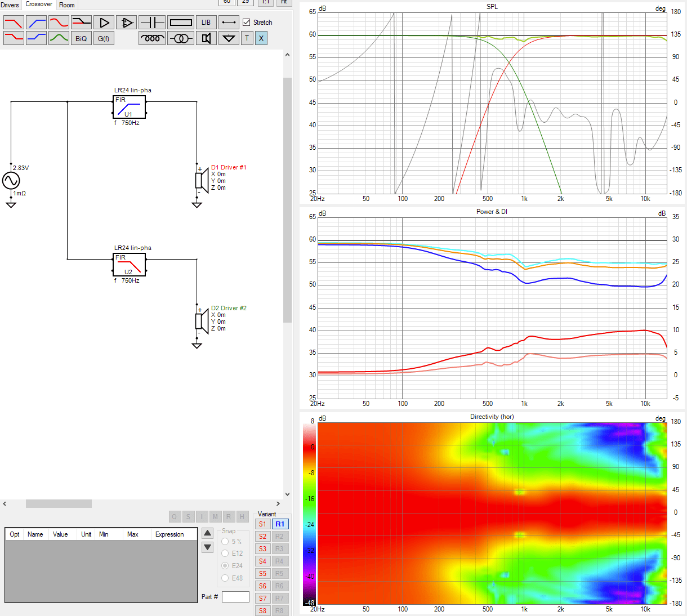
Task: Select the blue high-pass filter block icon
Action: pyautogui.click(x=36, y=23)
